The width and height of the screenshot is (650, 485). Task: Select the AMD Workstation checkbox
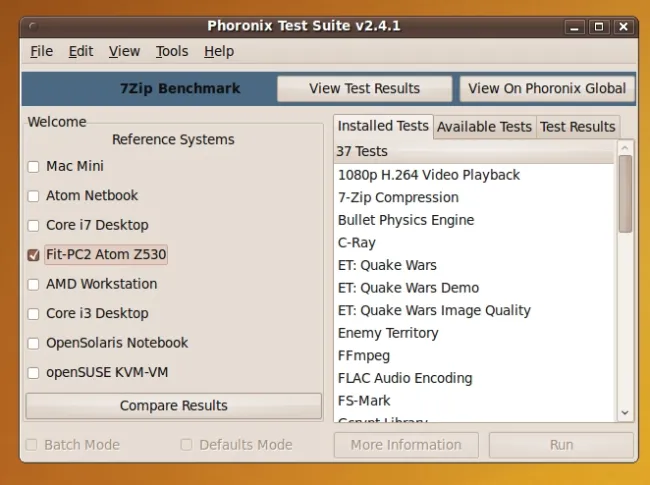click(x=33, y=285)
